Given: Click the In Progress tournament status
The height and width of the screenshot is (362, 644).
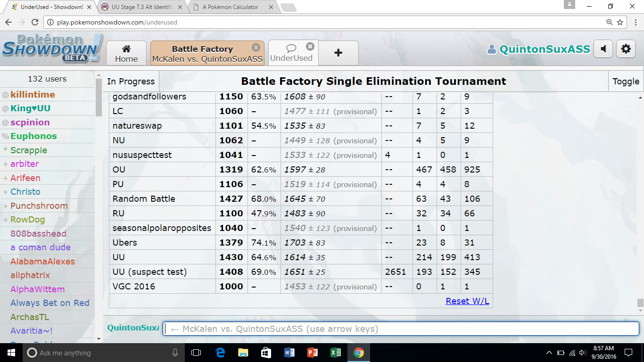Looking at the screenshot, I should pos(131,81).
